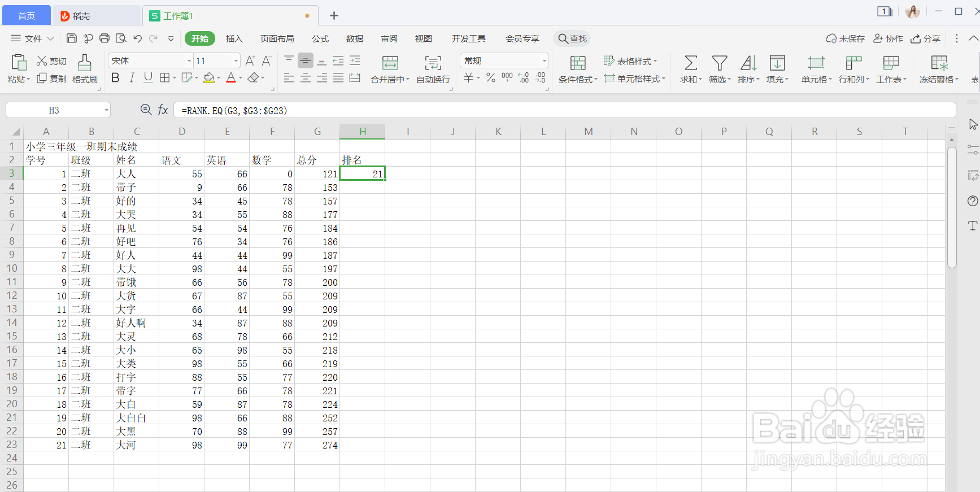Viewport: 980px width, 492px height.
Task: Increase font size with A+ icon
Action: click(x=250, y=60)
